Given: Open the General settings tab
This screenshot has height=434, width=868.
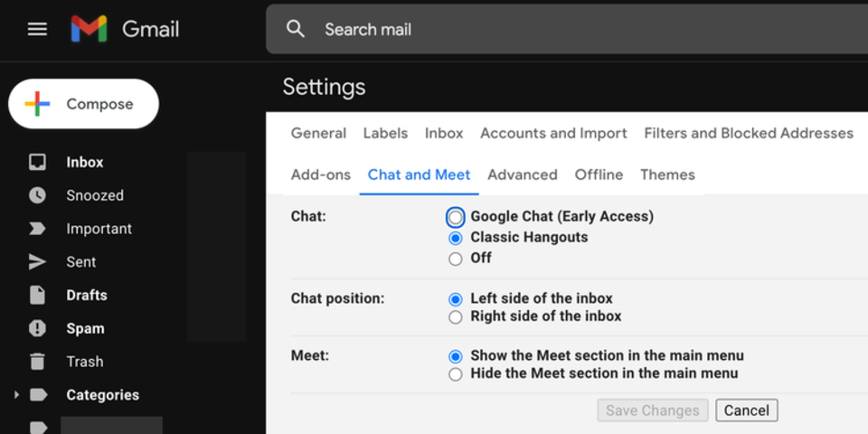Looking at the screenshot, I should tap(318, 134).
